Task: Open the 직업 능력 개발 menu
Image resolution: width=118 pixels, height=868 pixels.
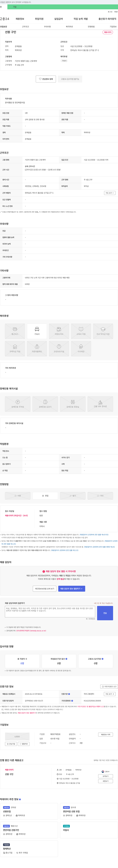Action: [81, 19]
